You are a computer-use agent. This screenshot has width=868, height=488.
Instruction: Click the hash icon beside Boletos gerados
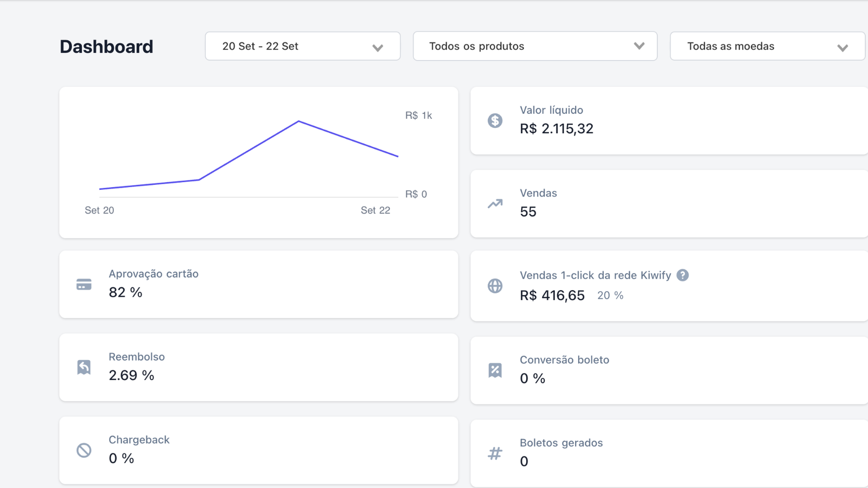coord(495,453)
